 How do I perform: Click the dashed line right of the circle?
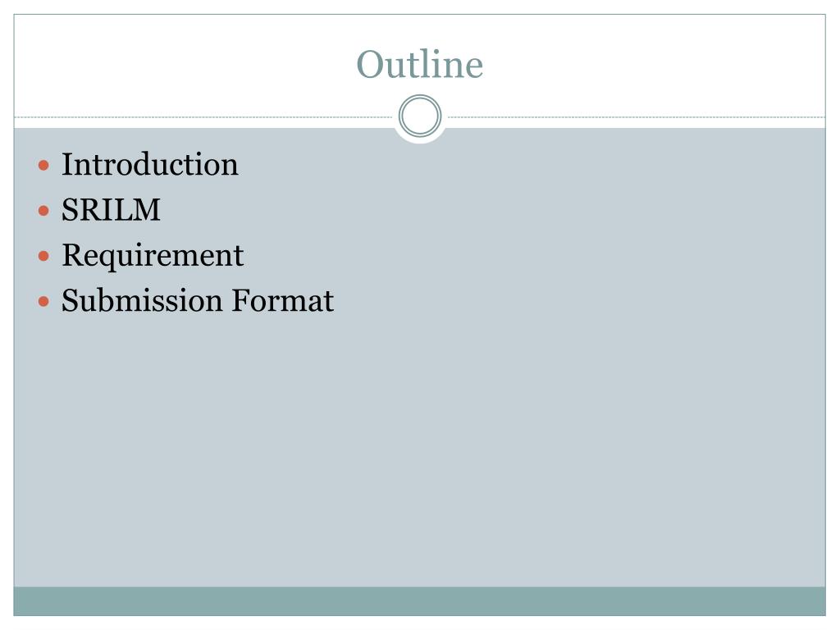pos(637,116)
